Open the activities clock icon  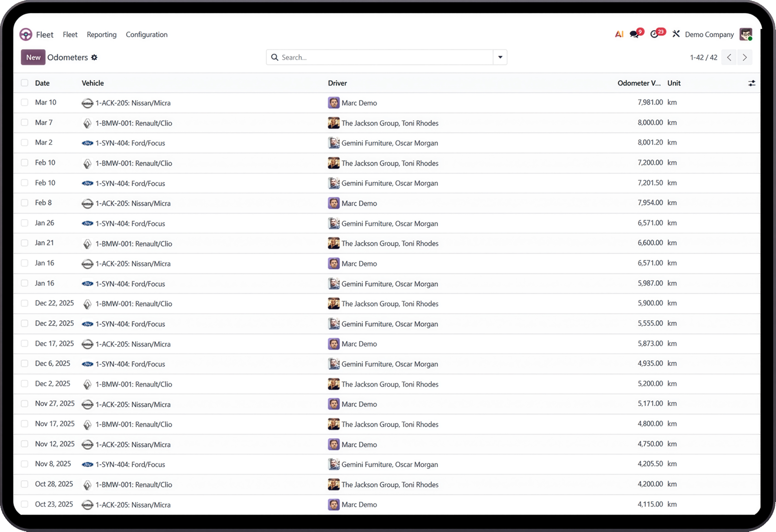point(654,34)
